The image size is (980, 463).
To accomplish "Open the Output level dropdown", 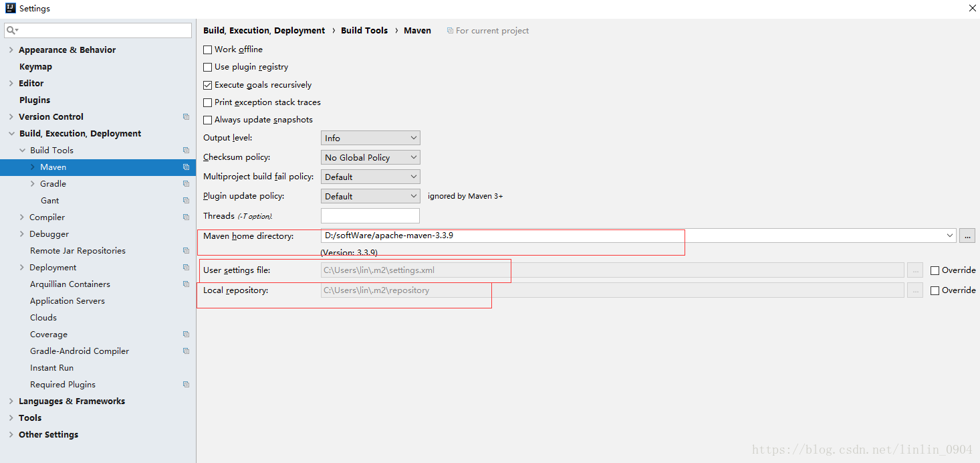I will 370,138.
